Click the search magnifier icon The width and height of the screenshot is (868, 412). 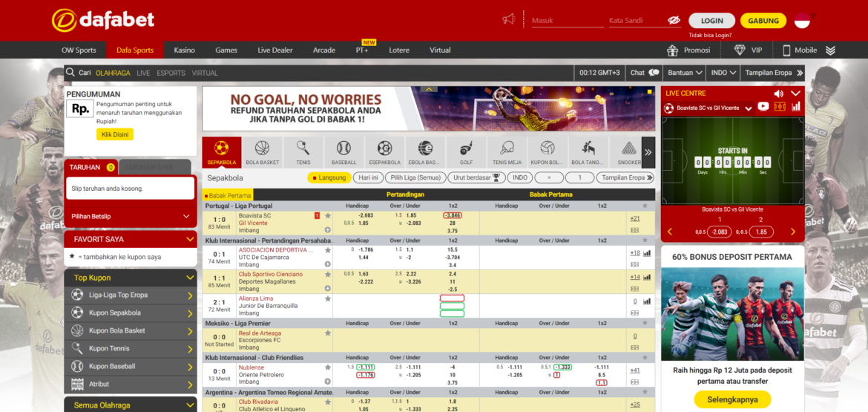click(x=70, y=72)
